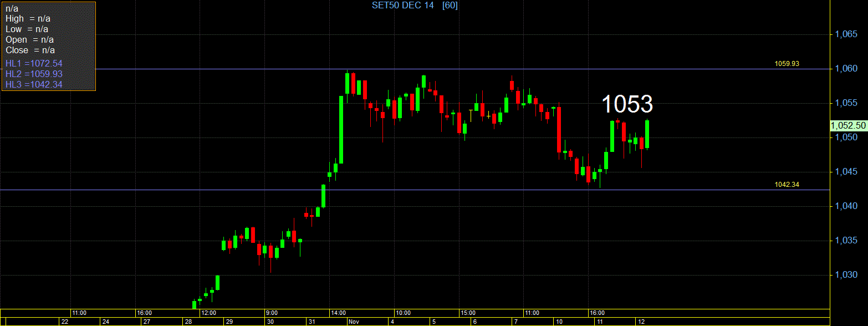Click date 24 on the date axis
The width and height of the screenshot is (868, 326).
coord(106,322)
